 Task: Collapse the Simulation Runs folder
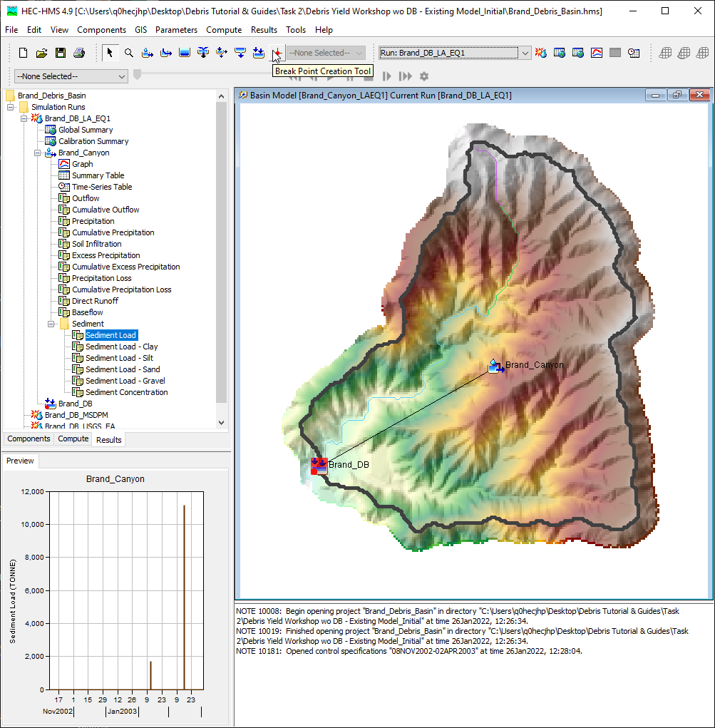click(10, 107)
